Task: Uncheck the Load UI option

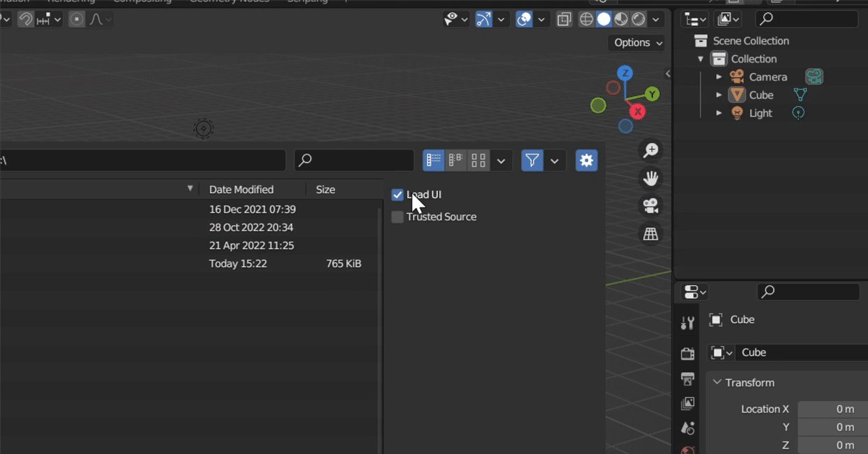Action: (x=397, y=194)
